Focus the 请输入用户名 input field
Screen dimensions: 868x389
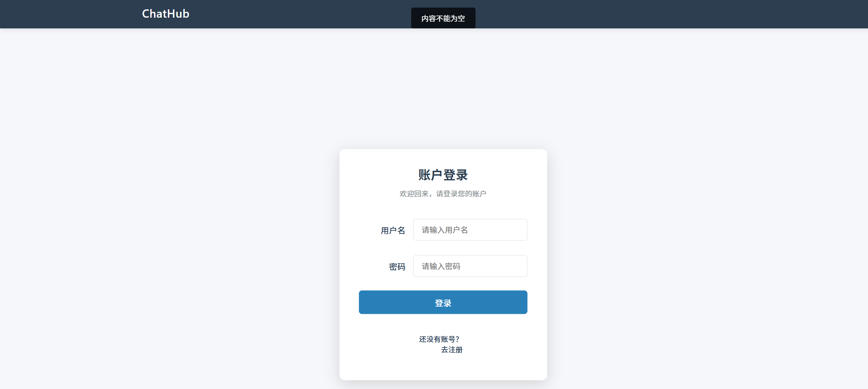click(x=470, y=230)
